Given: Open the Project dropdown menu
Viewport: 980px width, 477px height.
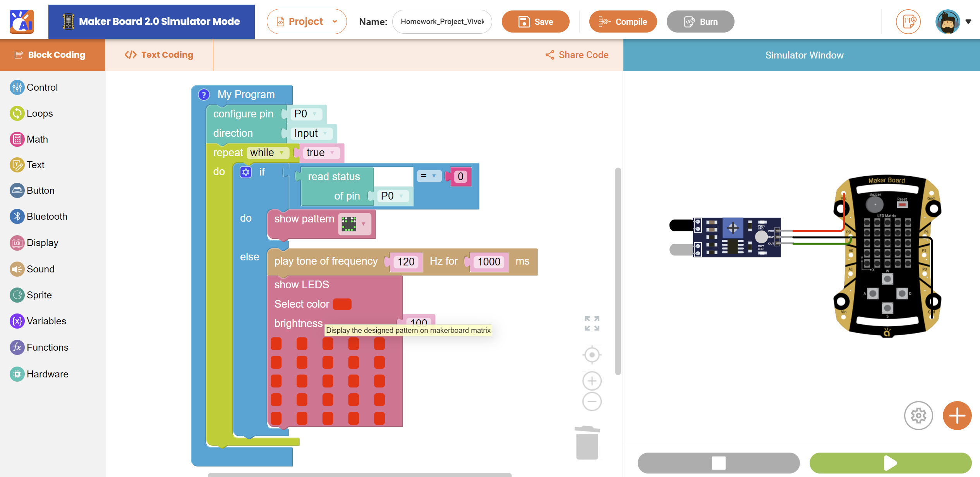Looking at the screenshot, I should [x=306, y=22].
